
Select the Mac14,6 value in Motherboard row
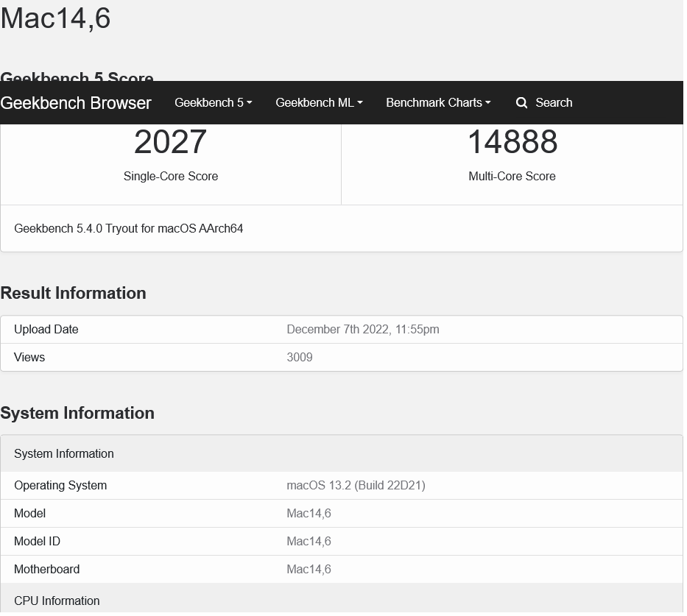point(309,570)
